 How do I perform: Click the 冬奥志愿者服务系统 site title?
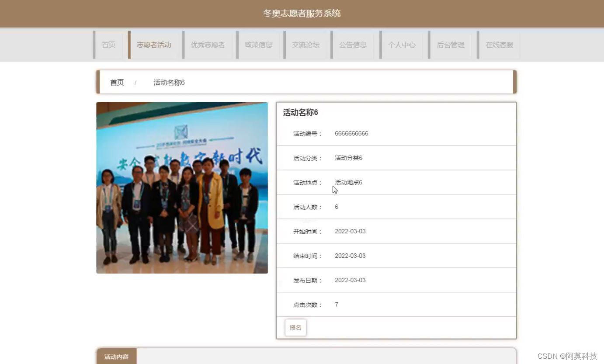click(302, 13)
